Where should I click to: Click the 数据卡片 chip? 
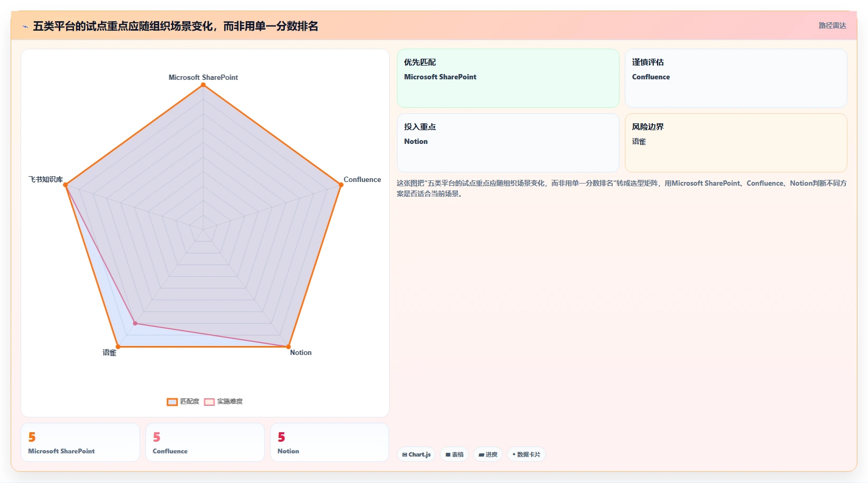(x=526, y=454)
